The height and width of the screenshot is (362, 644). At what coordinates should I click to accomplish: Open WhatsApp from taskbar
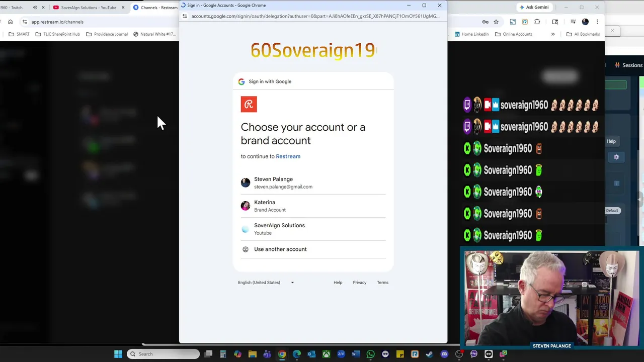[x=370, y=354]
